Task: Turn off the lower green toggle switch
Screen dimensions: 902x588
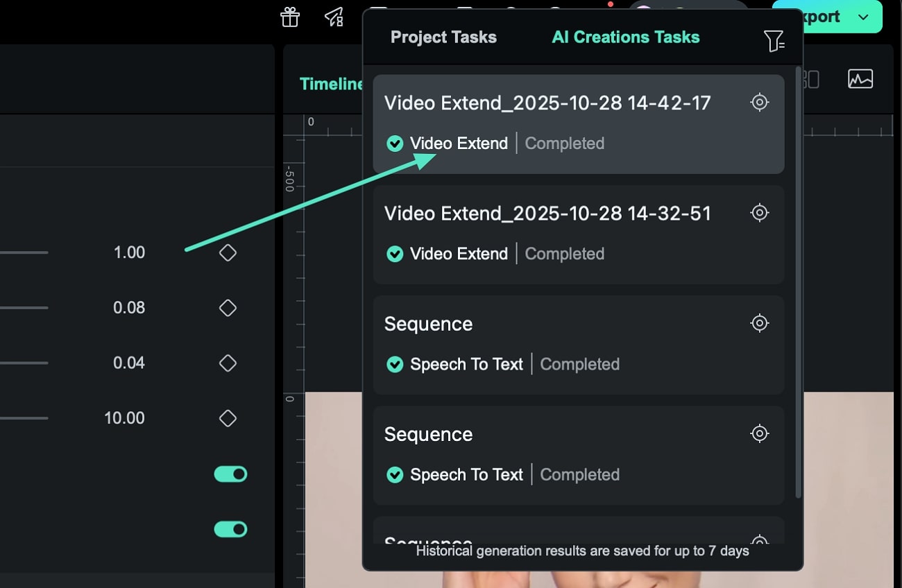Action: coord(230,530)
